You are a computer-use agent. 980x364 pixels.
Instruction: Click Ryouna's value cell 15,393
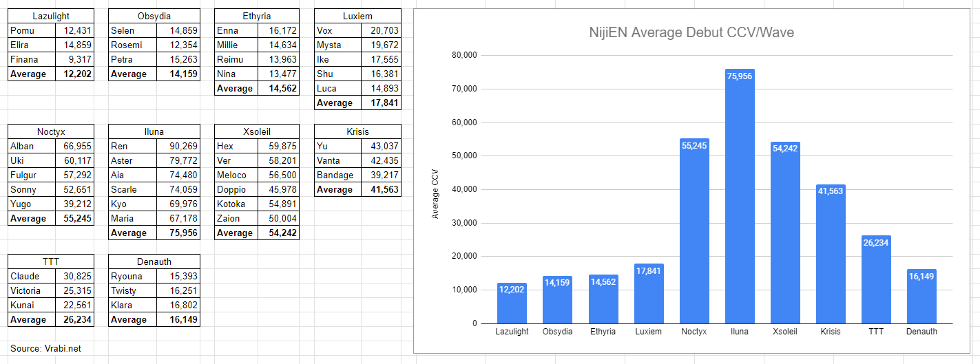(179, 276)
